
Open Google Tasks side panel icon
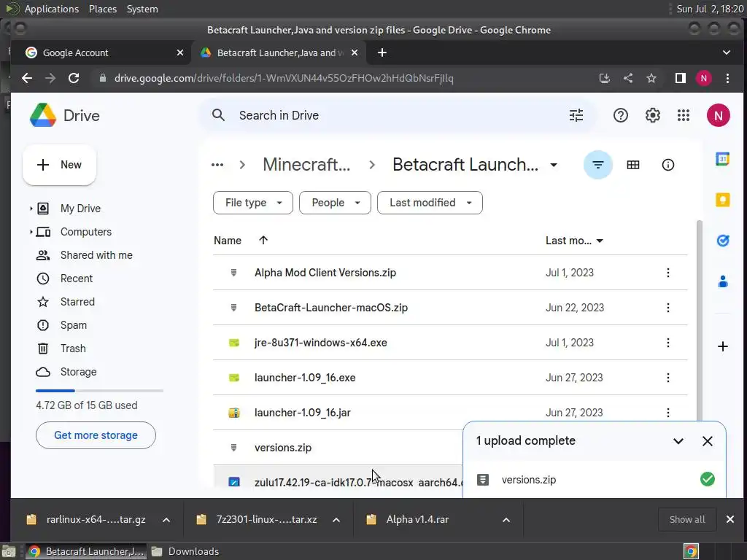[723, 240]
